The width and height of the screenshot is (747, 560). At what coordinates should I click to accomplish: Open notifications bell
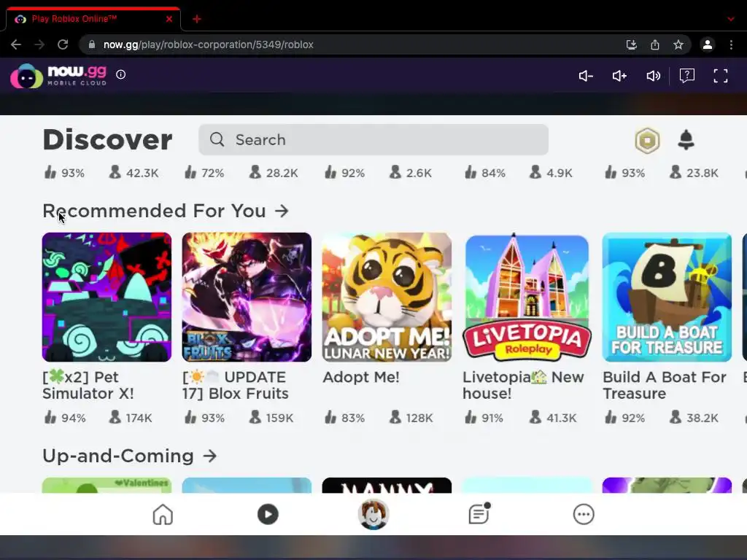[686, 139]
